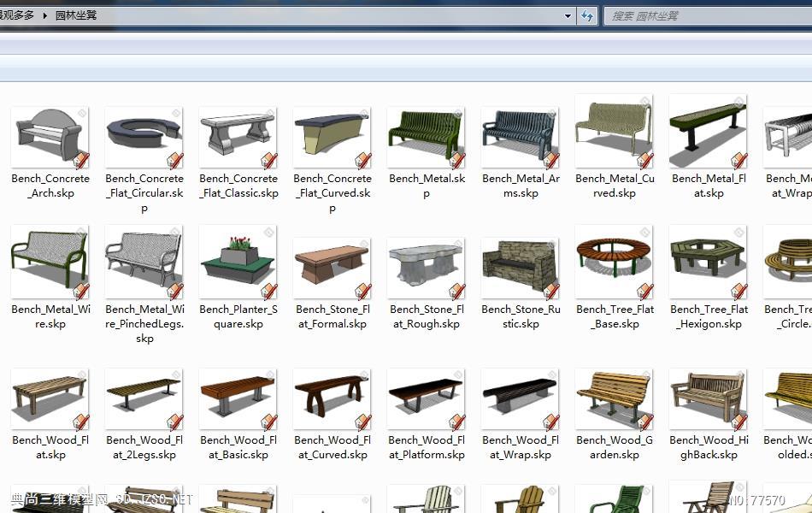812x513 pixels.
Task: Select the Bench_Wood_Flat_Basic.skp file icon
Action: point(238,399)
